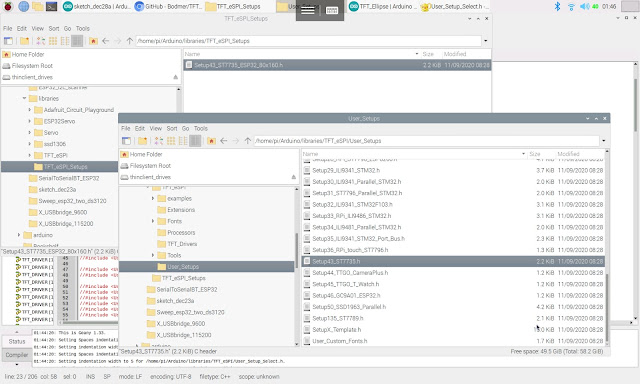Open the Wi-Fi network tray icon
The height and width of the screenshot is (384, 640).
(571, 7)
